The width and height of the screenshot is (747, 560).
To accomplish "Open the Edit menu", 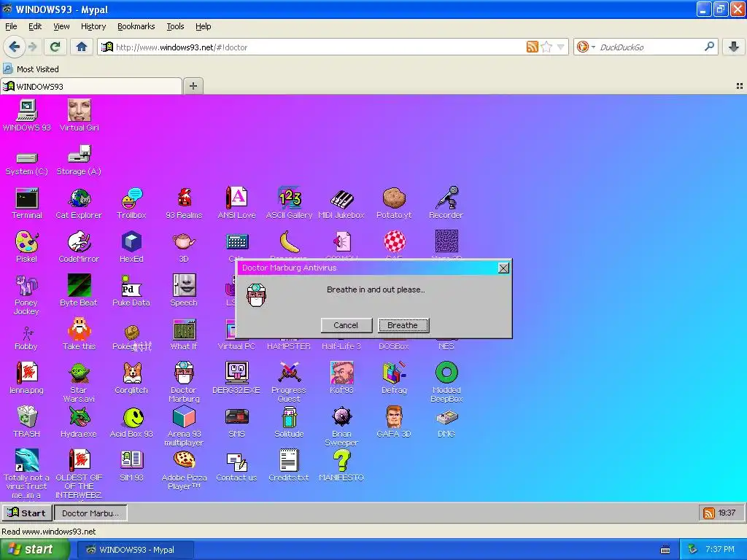I will (x=35, y=26).
